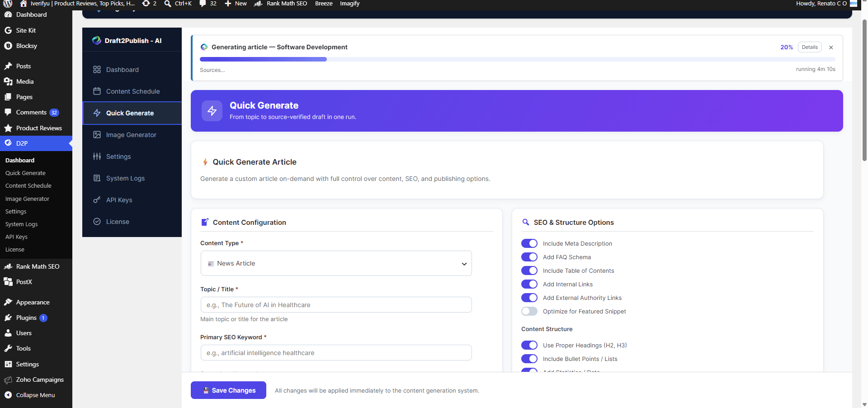The image size is (868, 408).
Task: Click the Site Kit Google icon
Action: click(8, 30)
